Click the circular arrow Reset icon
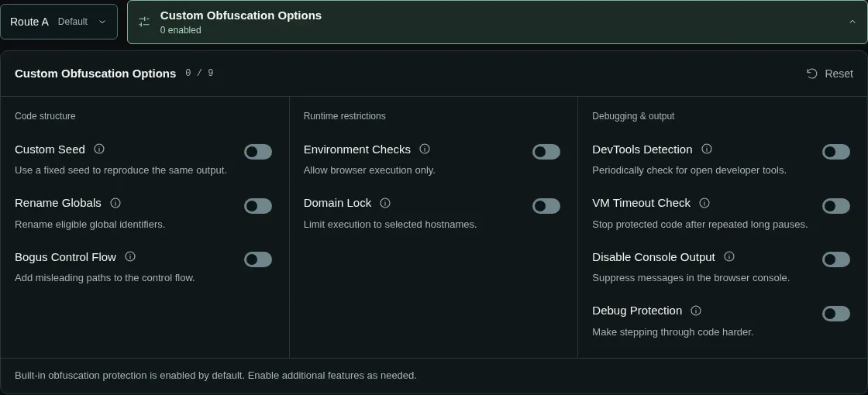This screenshot has width=868, height=395. 811,74
